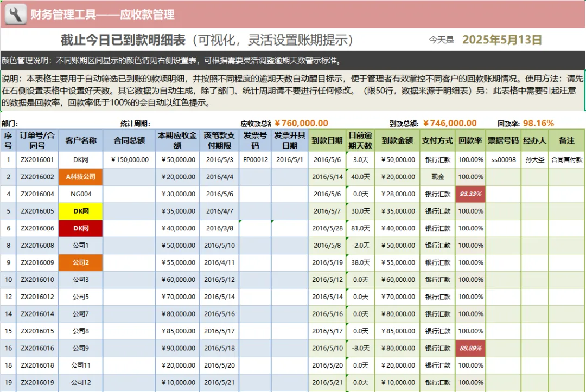Select the 本期应收金额 column header
586x392 pixels.
click(177, 140)
